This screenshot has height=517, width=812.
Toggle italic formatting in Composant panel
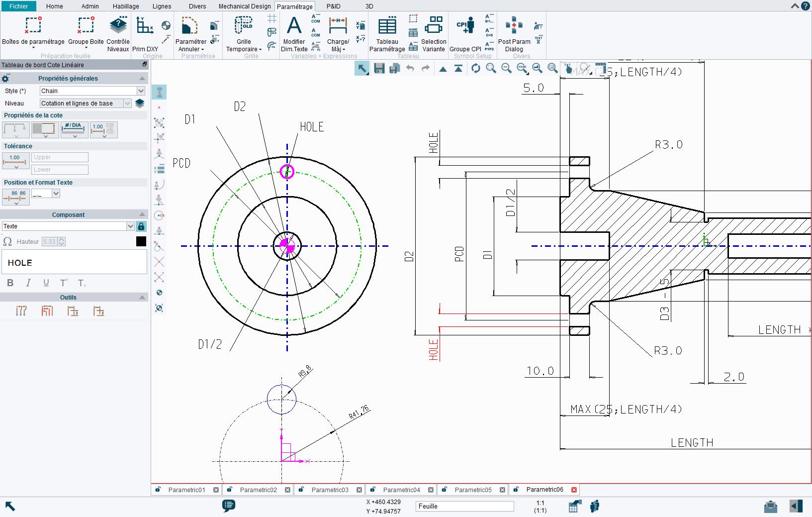[x=28, y=283]
